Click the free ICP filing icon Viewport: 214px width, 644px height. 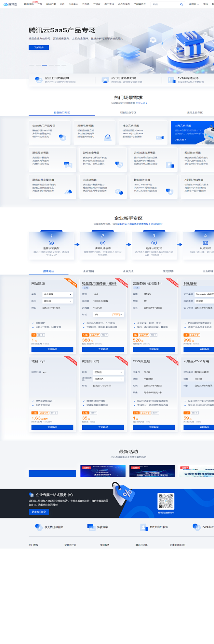tap(91, 527)
